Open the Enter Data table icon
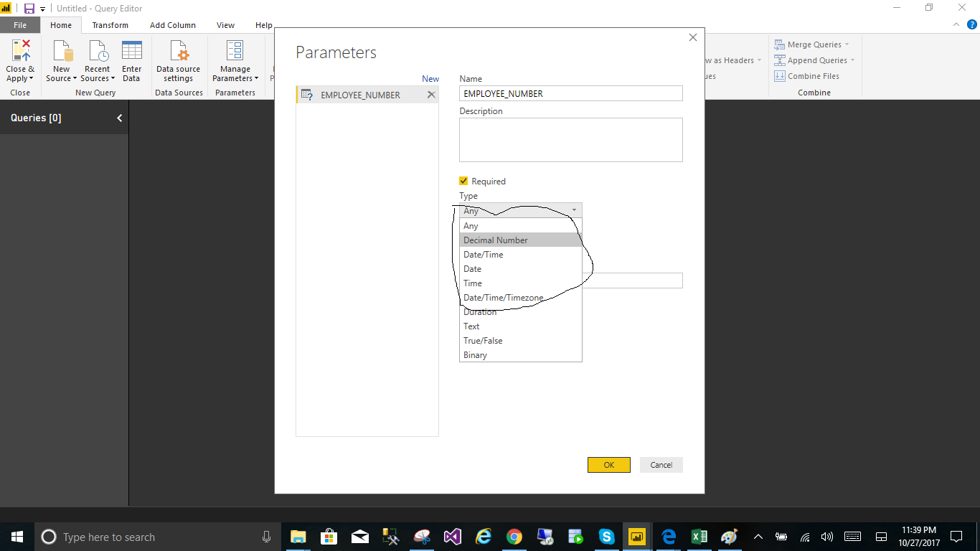This screenshot has height=551, width=980. (131, 51)
